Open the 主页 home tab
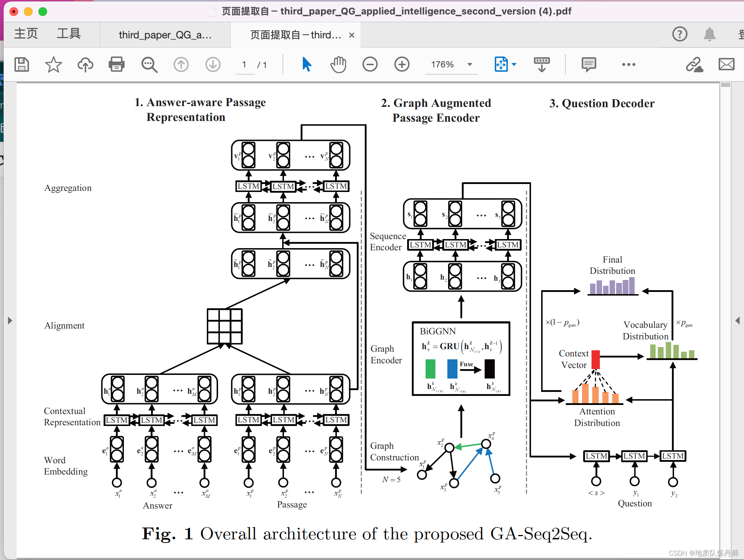This screenshot has height=560, width=744. (x=26, y=34)
